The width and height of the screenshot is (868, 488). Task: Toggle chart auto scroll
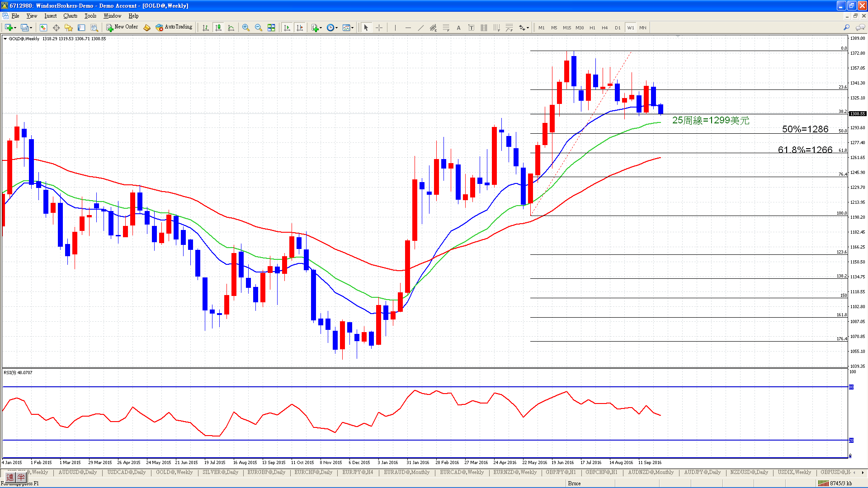287,28
